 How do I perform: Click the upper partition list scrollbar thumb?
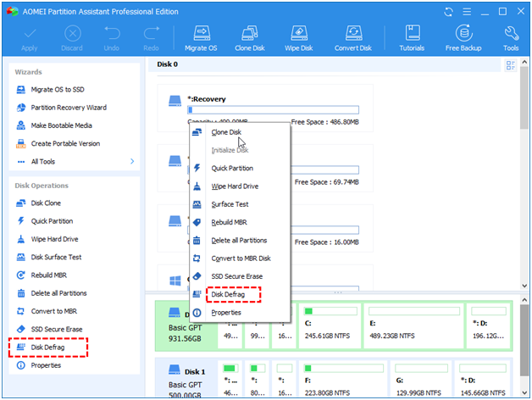[x=524, y=97]
